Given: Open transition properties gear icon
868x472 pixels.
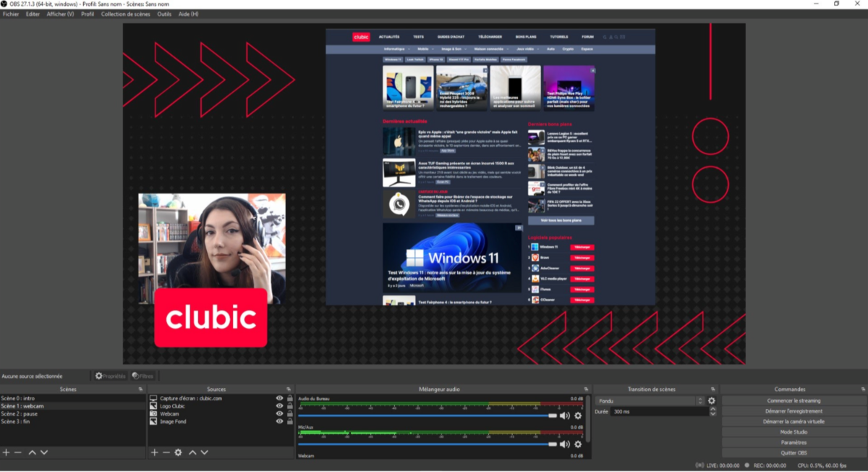Looking at the screenshot, I should tap(712, 400).
